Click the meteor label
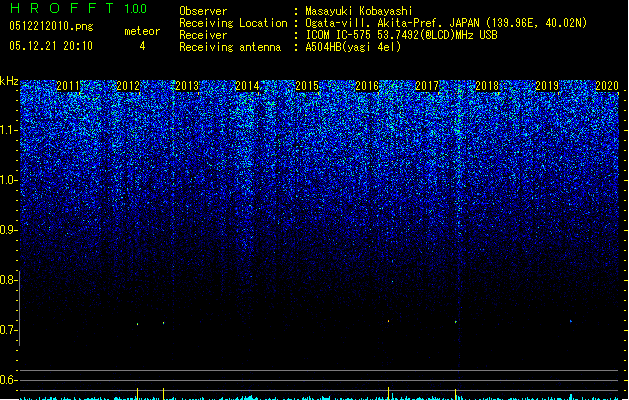Viewport: 629px width, 400px height. (x=142, y=31)
